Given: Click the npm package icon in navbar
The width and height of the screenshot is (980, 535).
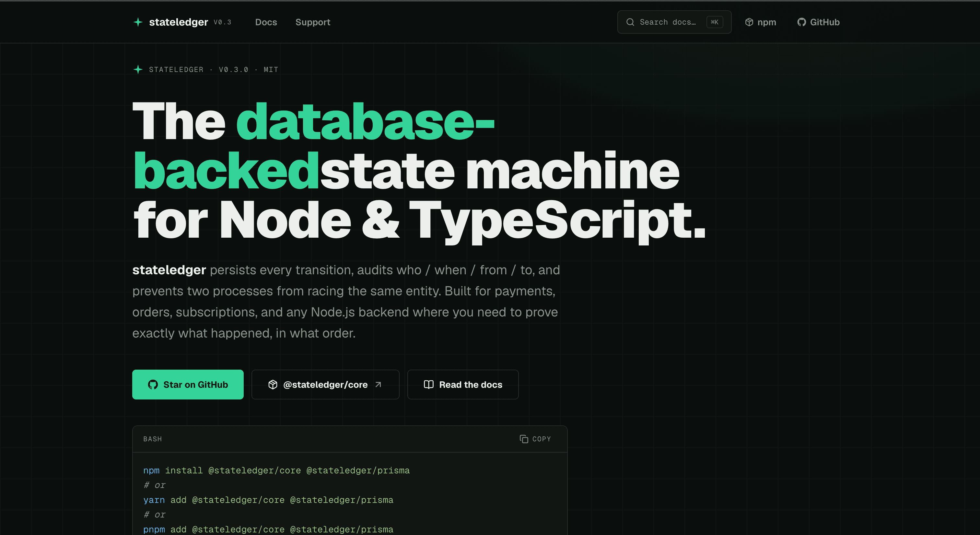Looking at the screenshot, I should [749, 22].
